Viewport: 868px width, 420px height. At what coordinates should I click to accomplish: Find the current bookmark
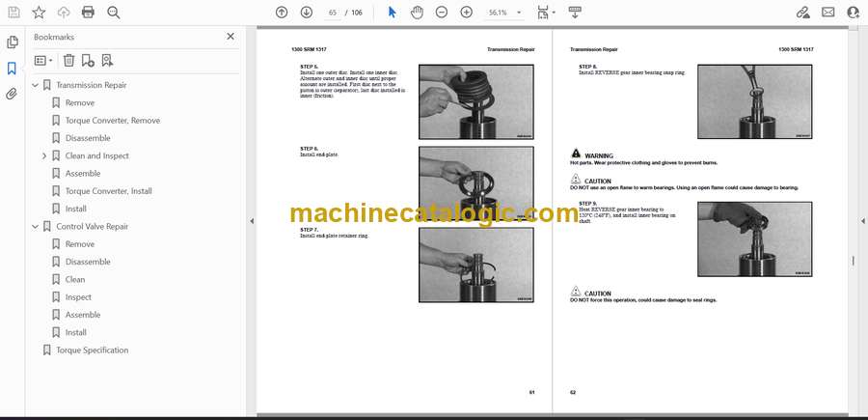107,61
